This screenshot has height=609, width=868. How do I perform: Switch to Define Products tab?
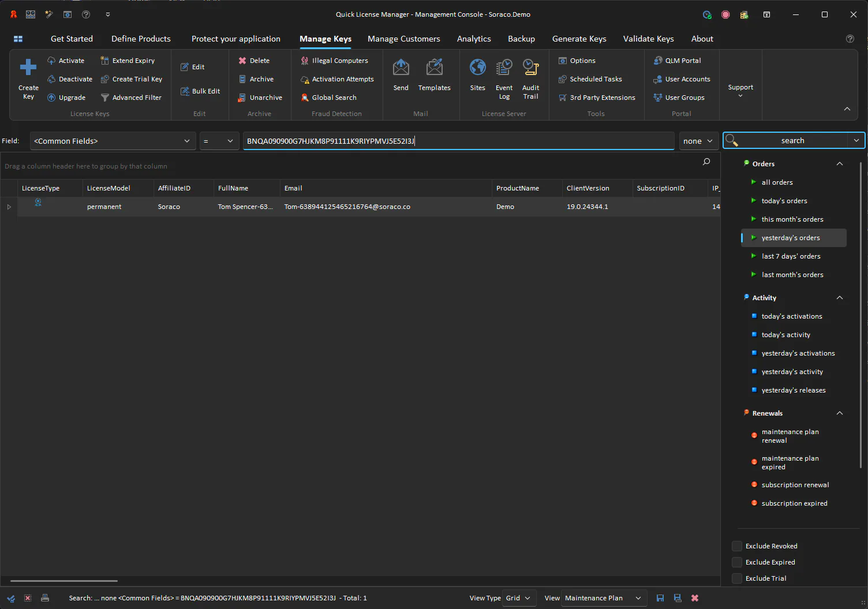(x=141, y=39)
